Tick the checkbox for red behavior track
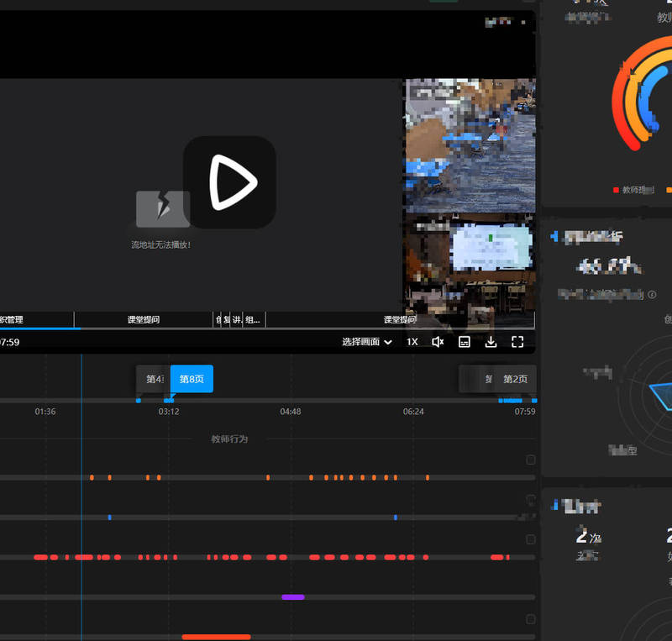672x641 pixels. point(530,539)
